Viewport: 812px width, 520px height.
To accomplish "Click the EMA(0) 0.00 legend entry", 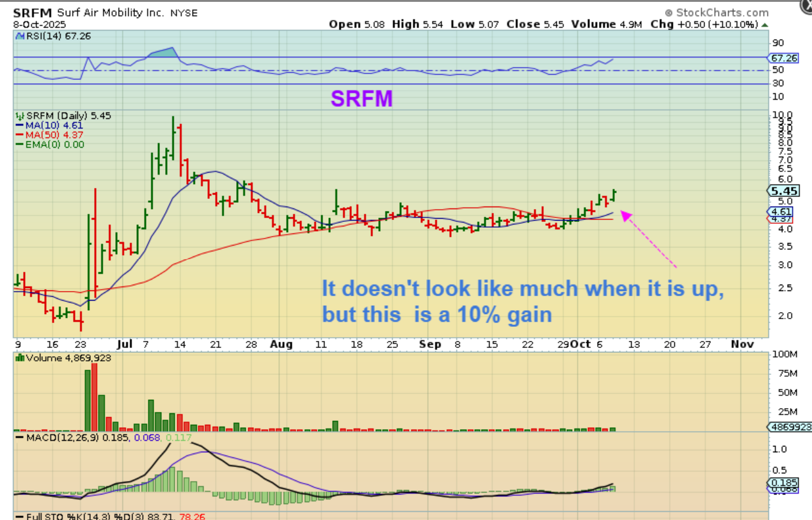I will click(x=54, y=145).
